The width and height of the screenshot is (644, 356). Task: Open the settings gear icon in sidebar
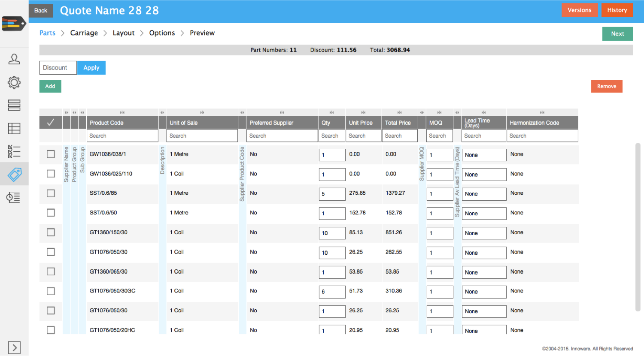tap(14, 82)
